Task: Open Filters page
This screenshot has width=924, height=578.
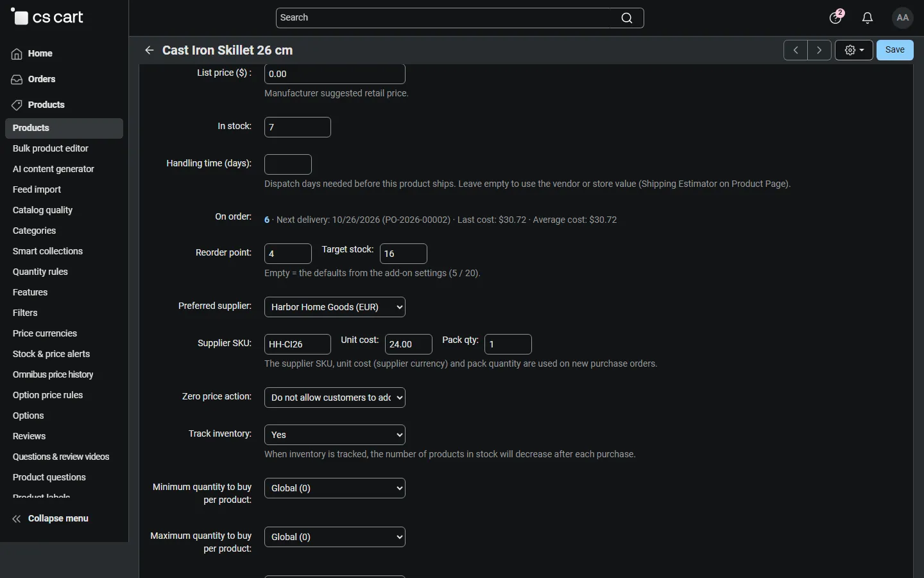Action: coord(25,313)
